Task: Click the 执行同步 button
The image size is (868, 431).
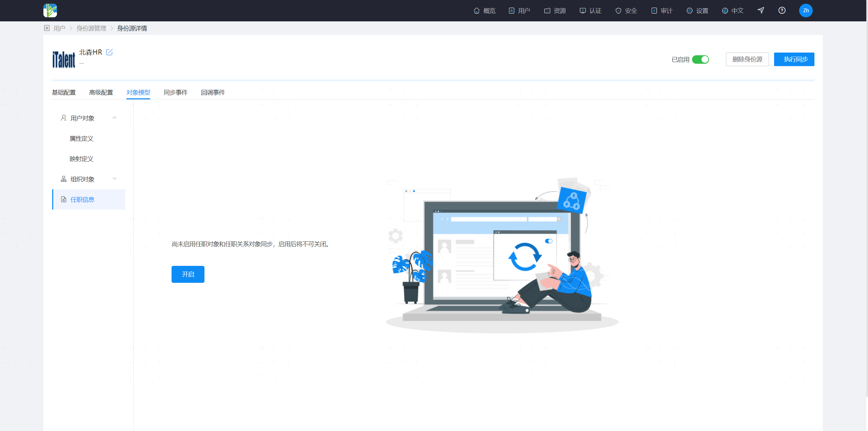Action: click(x=794, y=59)
